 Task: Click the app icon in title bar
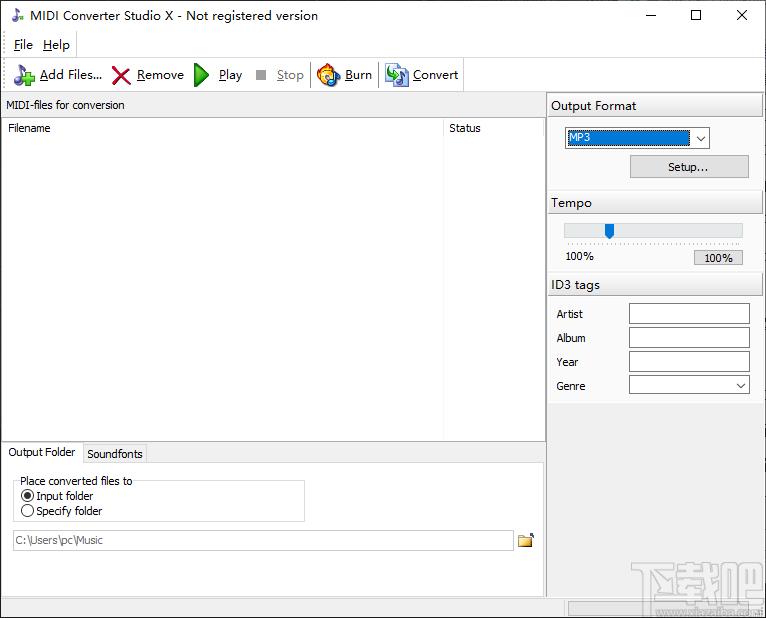point(18,15)
